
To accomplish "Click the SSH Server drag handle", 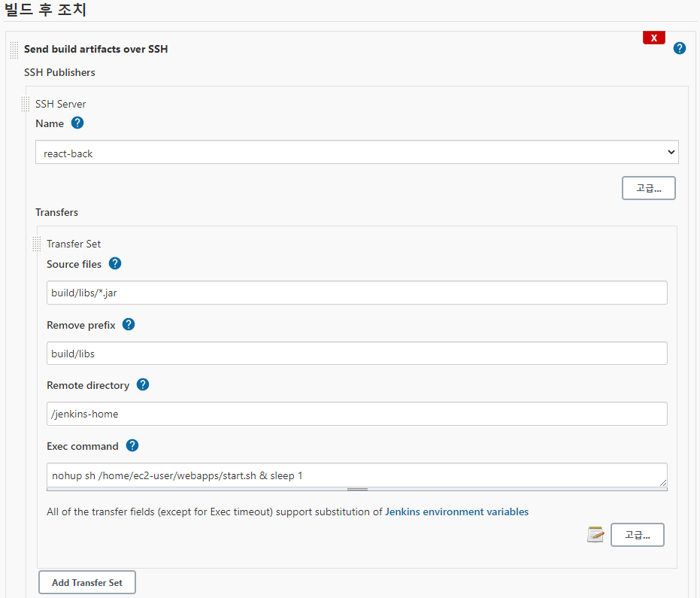I will coord(25,104).
